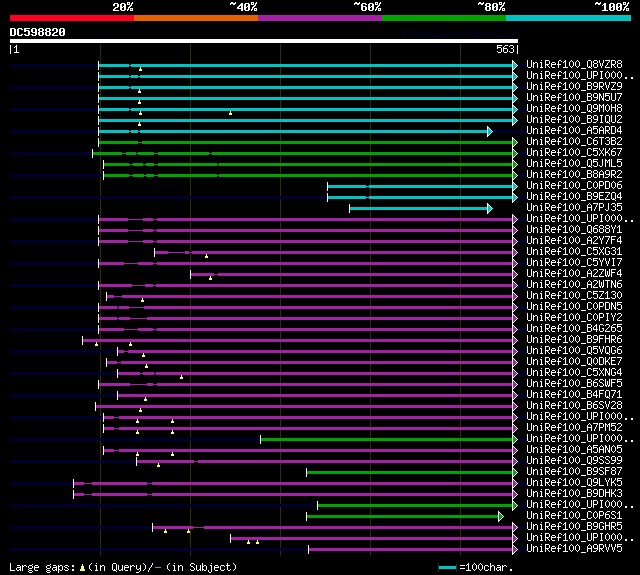Open the hit UniRef100_Q8VZR8
This screenshot has height=575, width=640.
(574, 64)
